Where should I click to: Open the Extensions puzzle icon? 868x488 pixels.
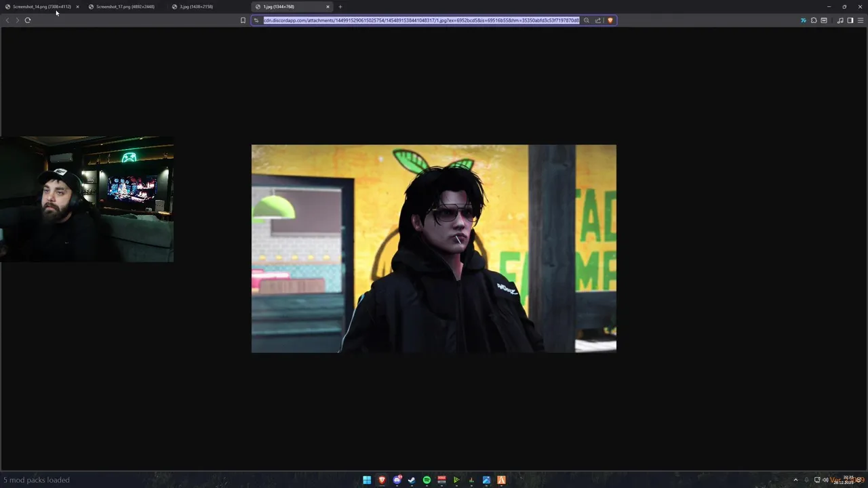[x=814, y=20]
